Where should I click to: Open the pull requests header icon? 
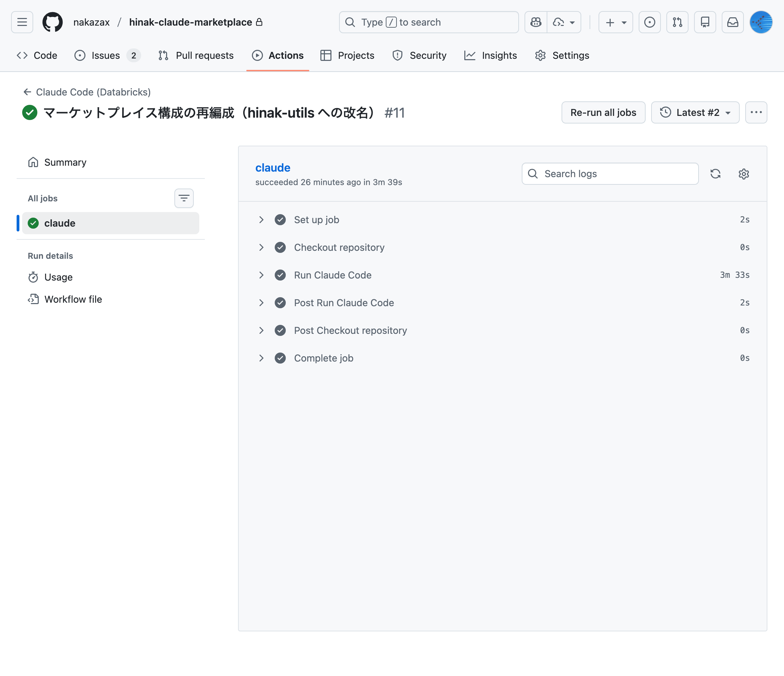pos(677,22)
